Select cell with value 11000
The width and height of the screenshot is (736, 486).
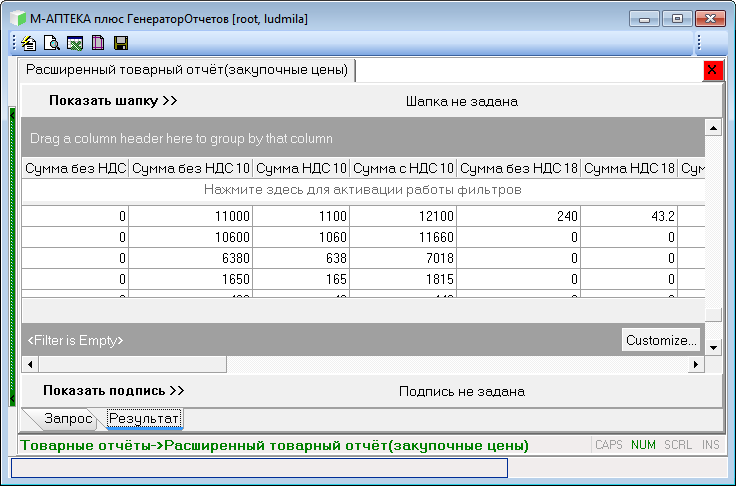(x=191, y=216)
